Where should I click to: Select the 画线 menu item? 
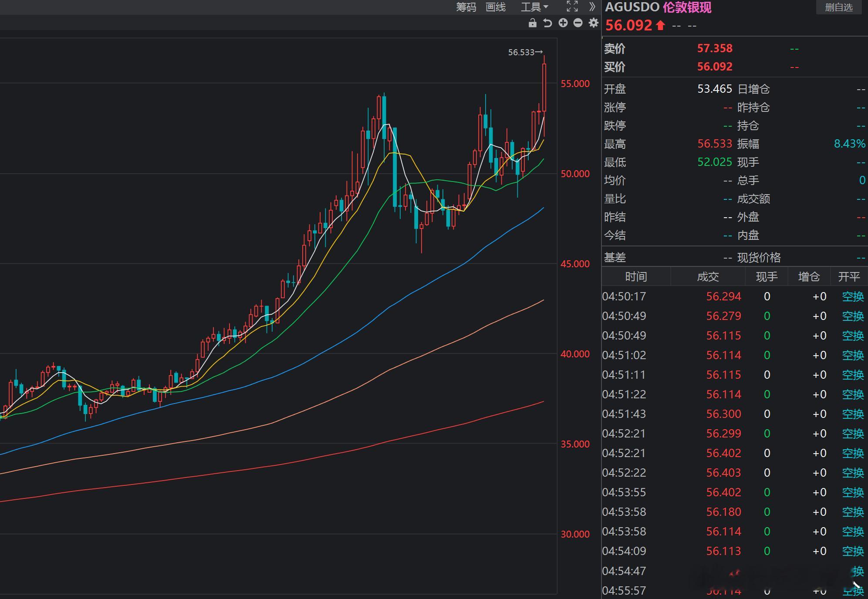click(x=496, y=7)
